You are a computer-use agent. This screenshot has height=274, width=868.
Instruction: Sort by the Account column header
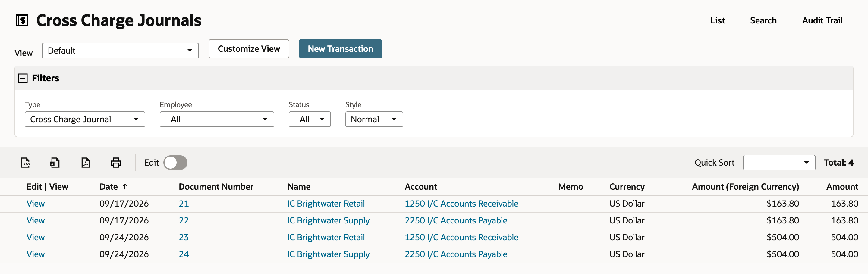tap(420, 187)
